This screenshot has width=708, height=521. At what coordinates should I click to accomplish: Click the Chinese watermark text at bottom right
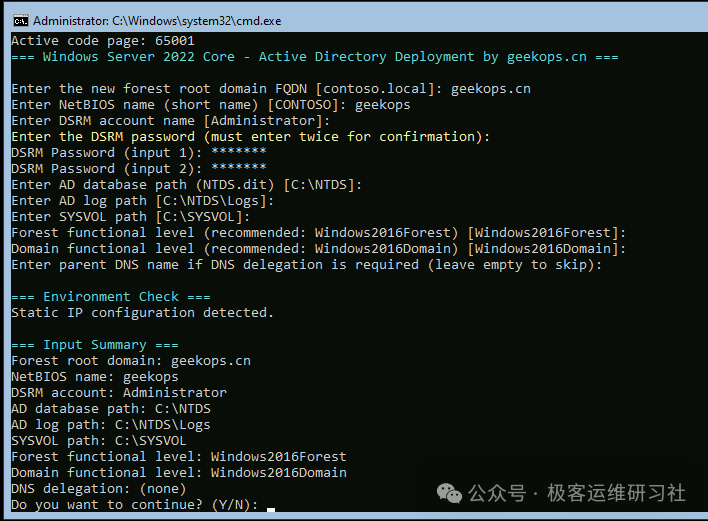point(577,492)
